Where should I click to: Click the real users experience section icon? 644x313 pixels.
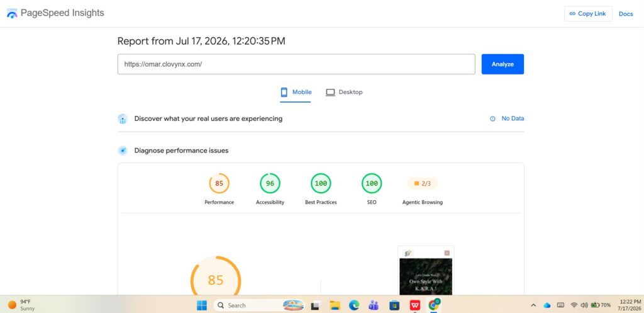123,119
